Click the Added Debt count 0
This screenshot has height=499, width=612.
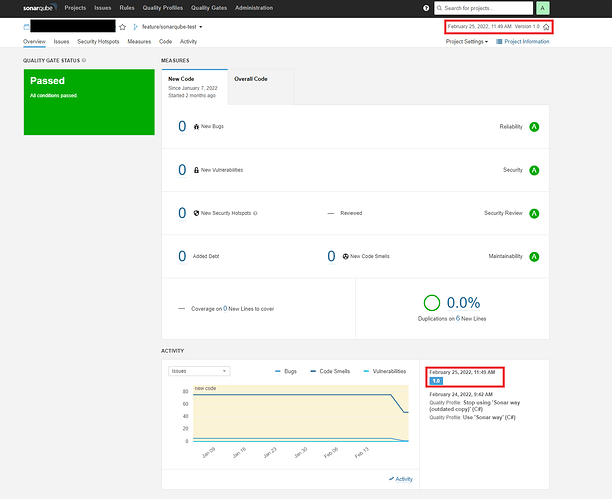point(182,257)
